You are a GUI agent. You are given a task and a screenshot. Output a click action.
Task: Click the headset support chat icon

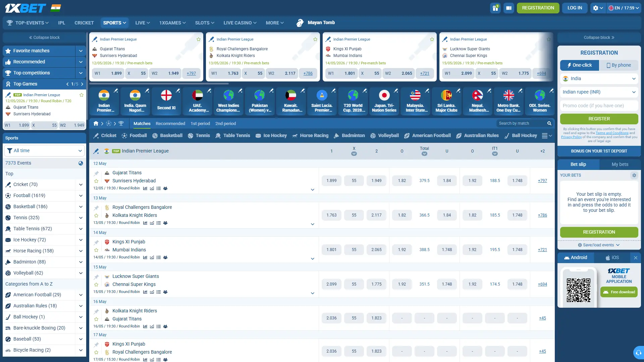click(x=639, y=353)
